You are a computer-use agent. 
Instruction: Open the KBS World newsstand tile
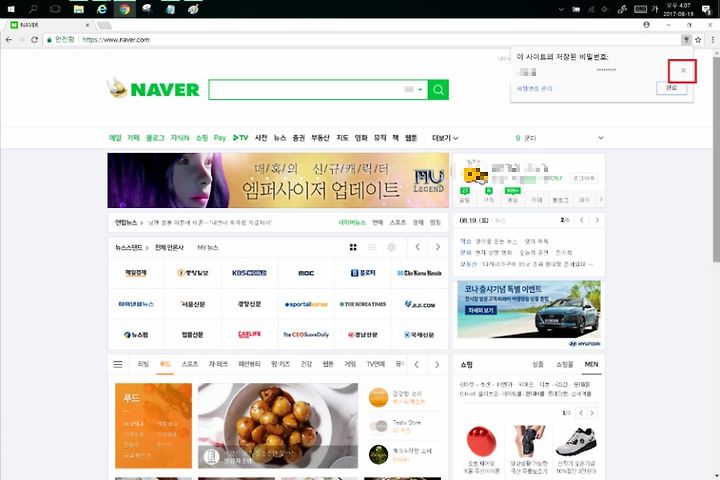point(249,273)
